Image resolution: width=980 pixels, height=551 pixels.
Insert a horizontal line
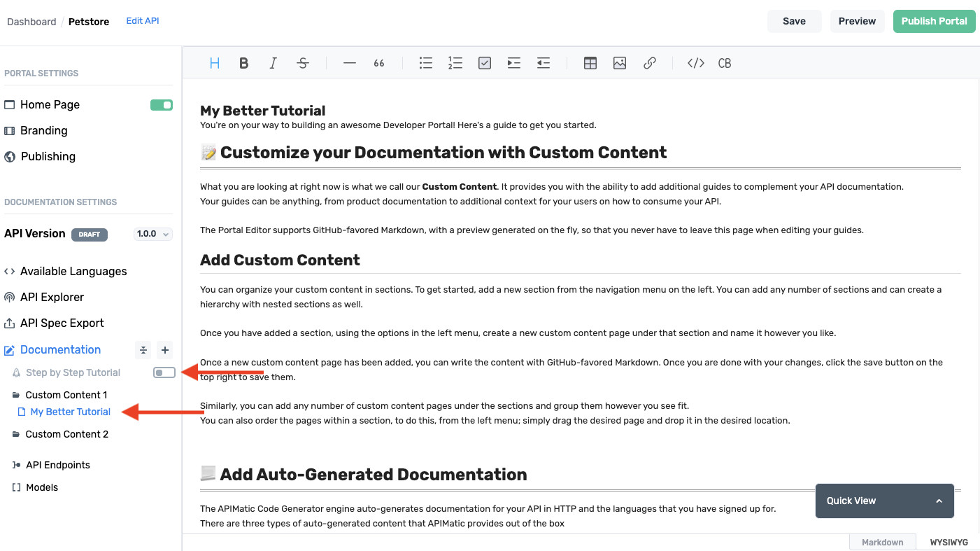coord(350,63)
